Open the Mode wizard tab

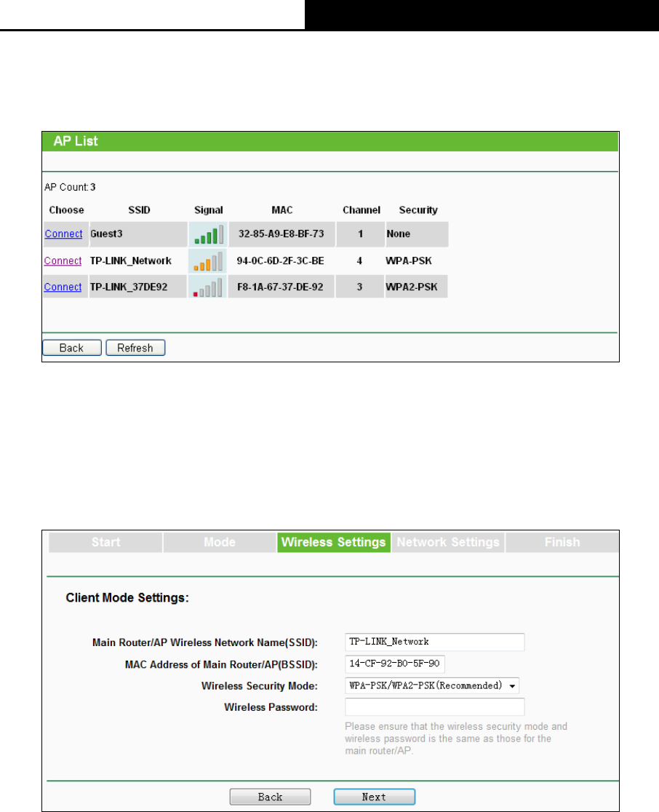(220, 542)
